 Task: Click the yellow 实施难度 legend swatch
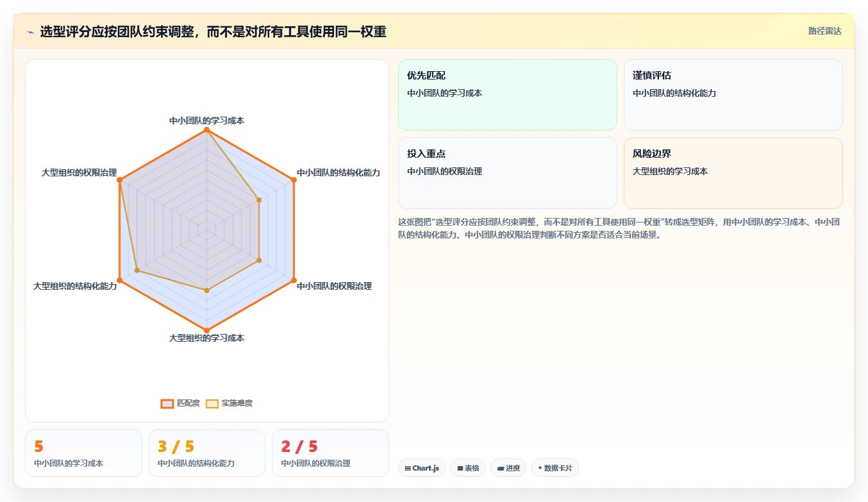[212, 403]
